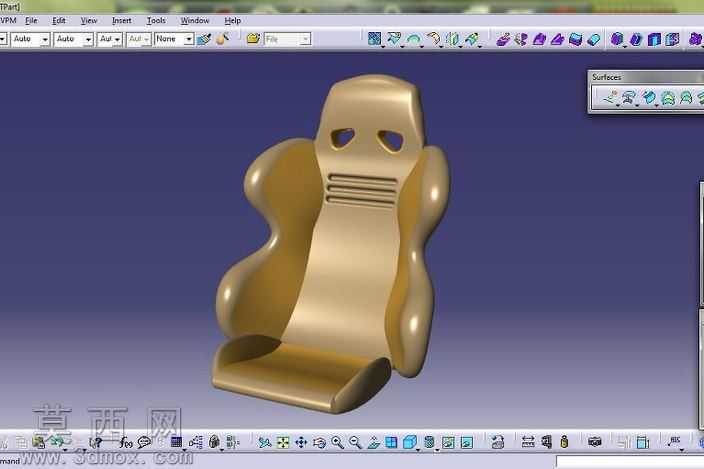This screenshot has height=469, width=704.
Task: Open the Insert menu
Action: coord(121,21)
